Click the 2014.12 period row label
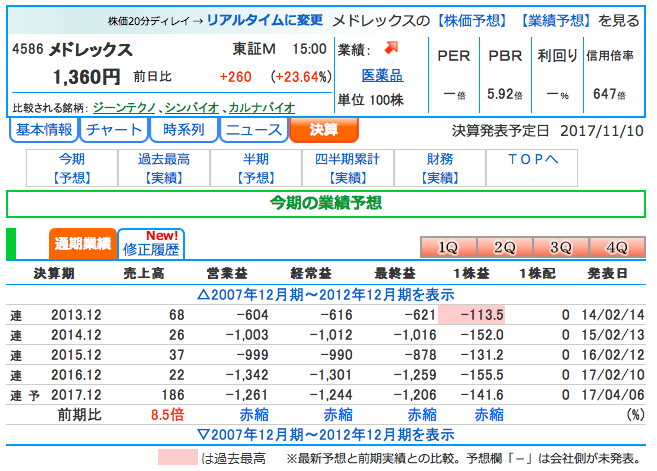 tap(76, 335)
